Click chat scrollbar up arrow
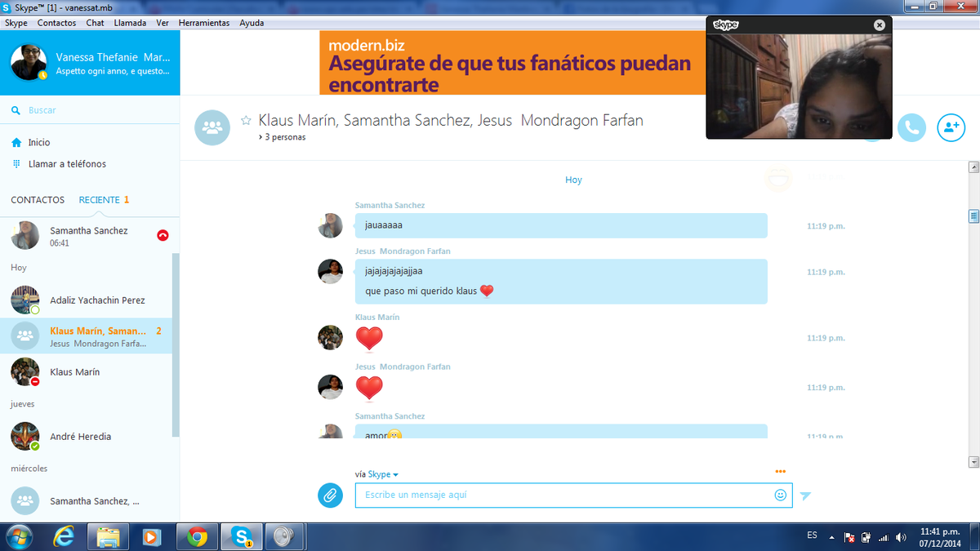 tap(973, 167)
